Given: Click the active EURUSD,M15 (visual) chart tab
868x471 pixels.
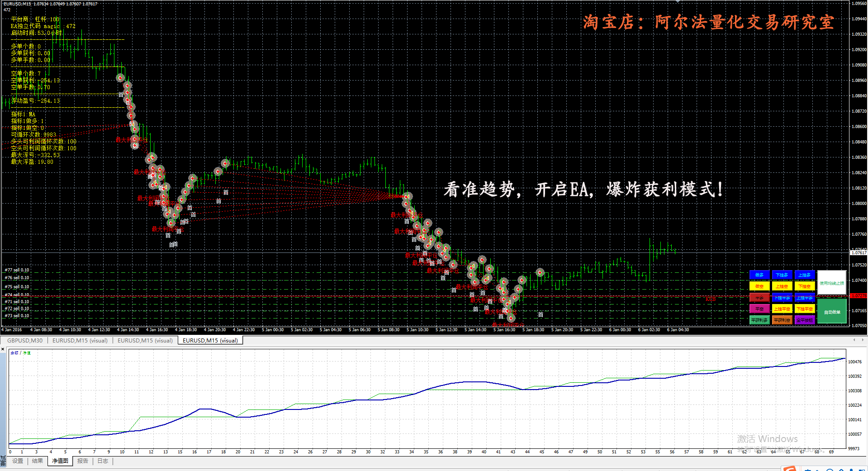Looking at the screenshot, I should tap(210, 340).
